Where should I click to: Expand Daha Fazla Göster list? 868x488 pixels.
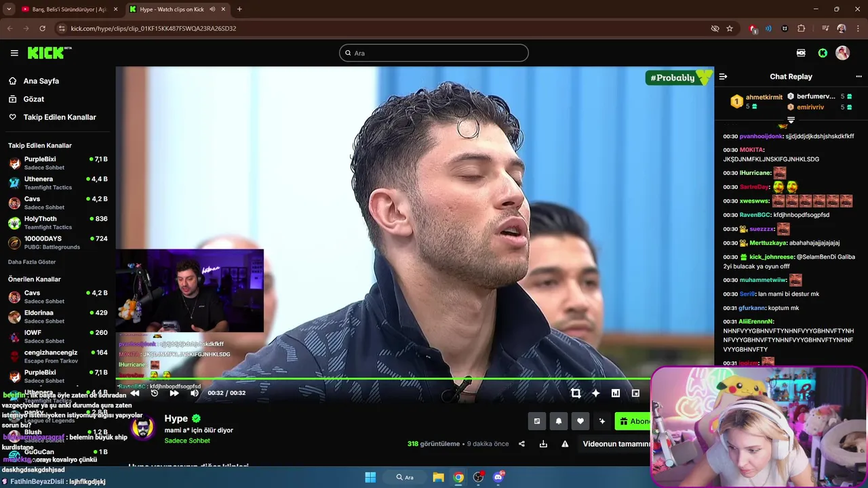(32, 262)
